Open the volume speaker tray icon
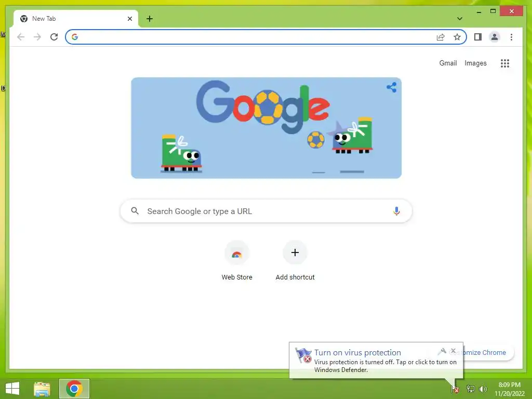 [483, 389]
